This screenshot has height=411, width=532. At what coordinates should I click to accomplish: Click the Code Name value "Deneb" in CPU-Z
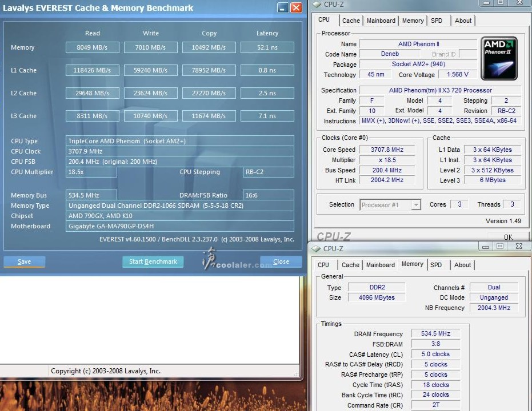click(x=390, y=54)
